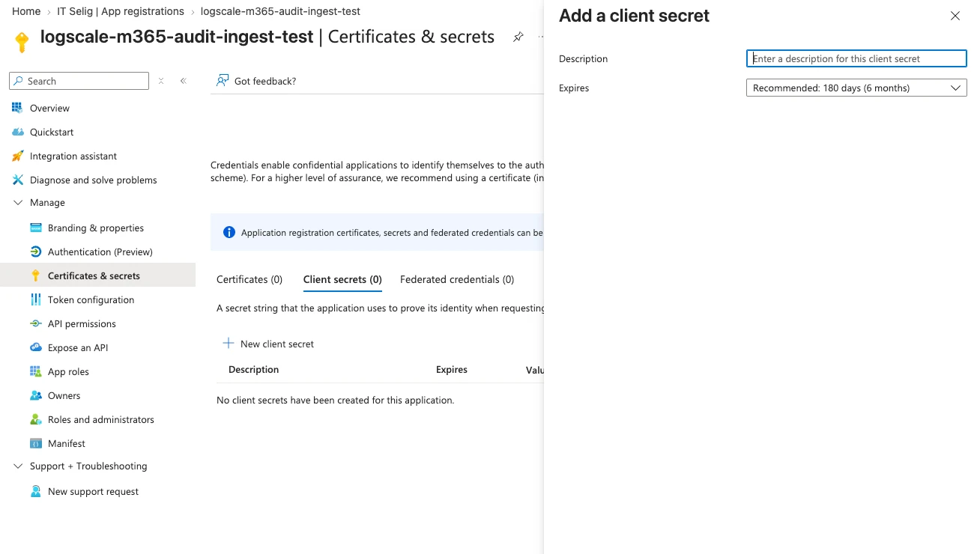Open App roles page
980x554 pixels.
68,371
